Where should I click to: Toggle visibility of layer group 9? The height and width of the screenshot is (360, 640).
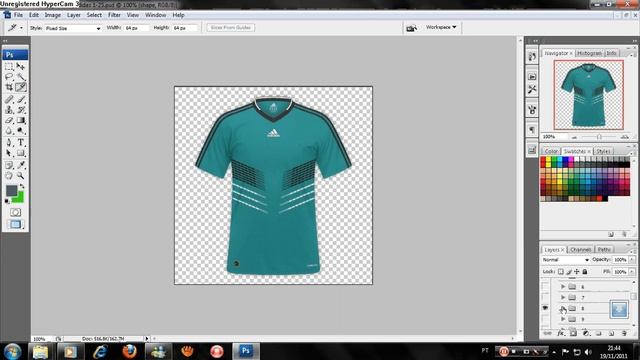(x=545, y=319)
